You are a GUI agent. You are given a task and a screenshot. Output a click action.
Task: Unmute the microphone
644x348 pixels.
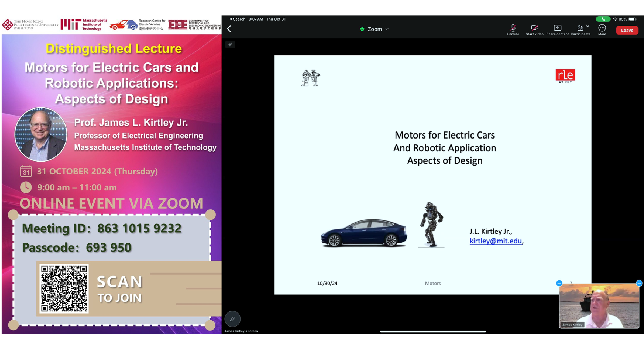pyautogui.click(x=513, y=29)
